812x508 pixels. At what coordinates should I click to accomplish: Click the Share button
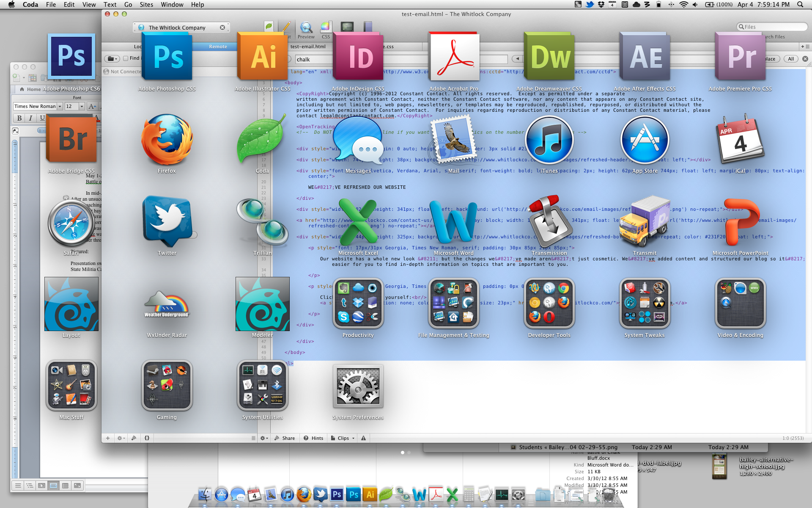tap(285, 438)
